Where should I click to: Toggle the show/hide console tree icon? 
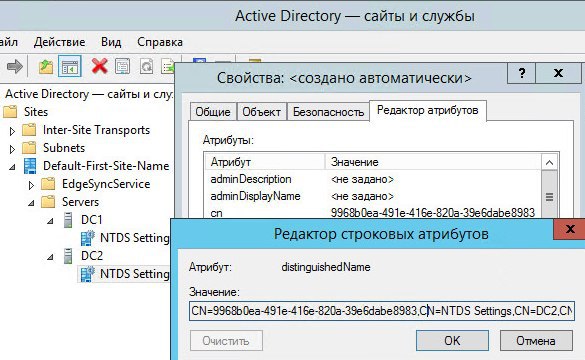click(70, 67)
